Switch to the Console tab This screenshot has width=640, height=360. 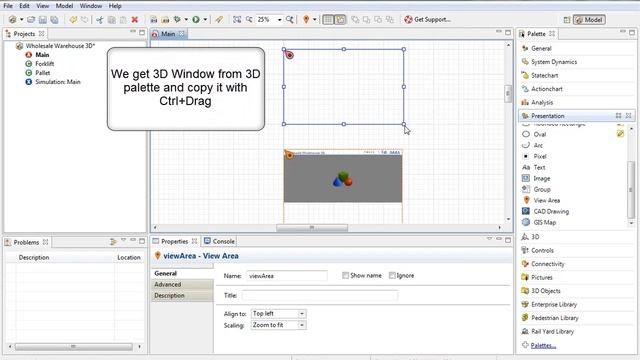tap(220, 241)
